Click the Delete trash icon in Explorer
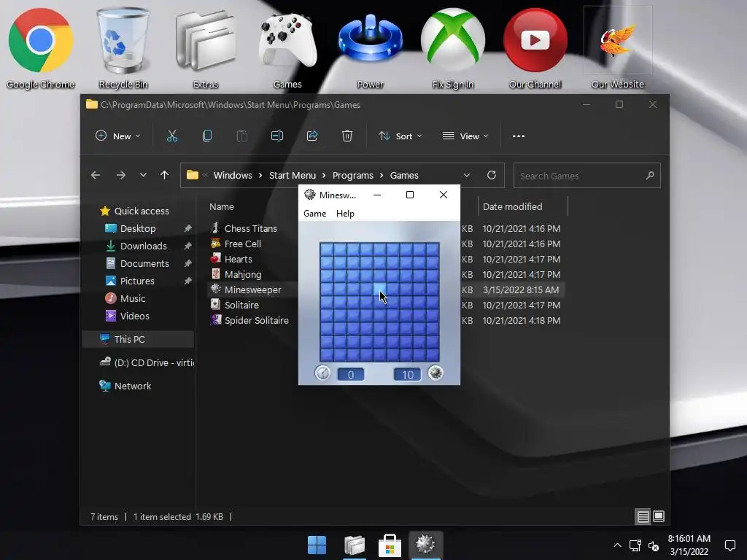 tap(347, 136)
